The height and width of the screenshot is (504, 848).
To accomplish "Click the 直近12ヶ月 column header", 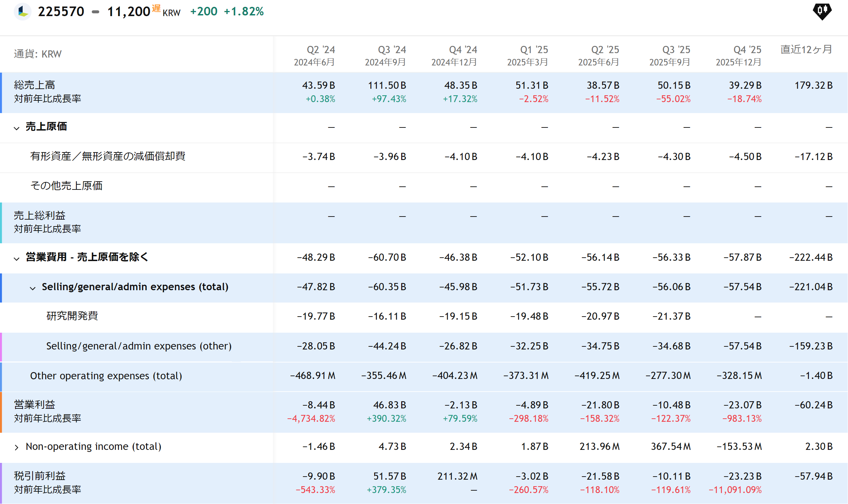I will (x=806, y=50).
